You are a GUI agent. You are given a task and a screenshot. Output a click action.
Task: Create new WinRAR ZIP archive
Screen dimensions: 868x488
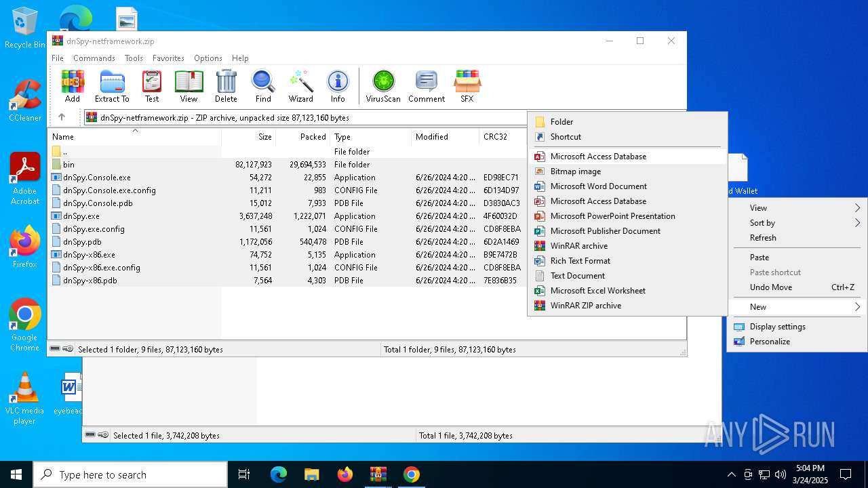tap(627, 306)
